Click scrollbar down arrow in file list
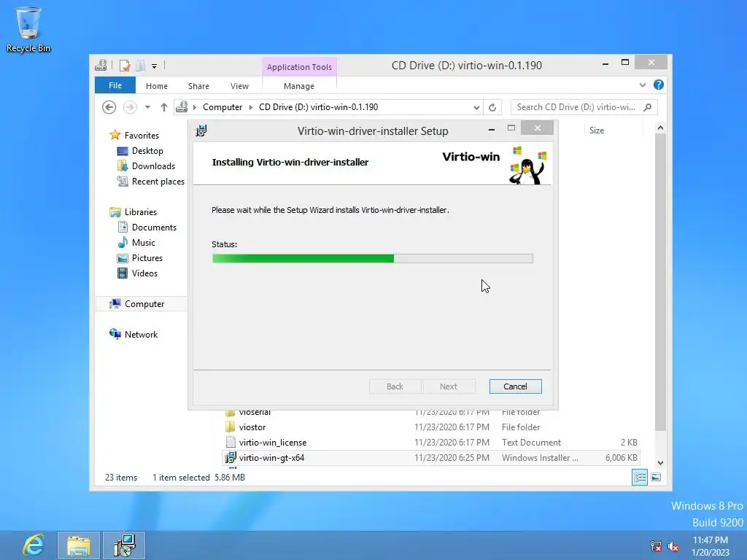Image resolution: width=747 pixels, height=560 pixels. point(660,462)
